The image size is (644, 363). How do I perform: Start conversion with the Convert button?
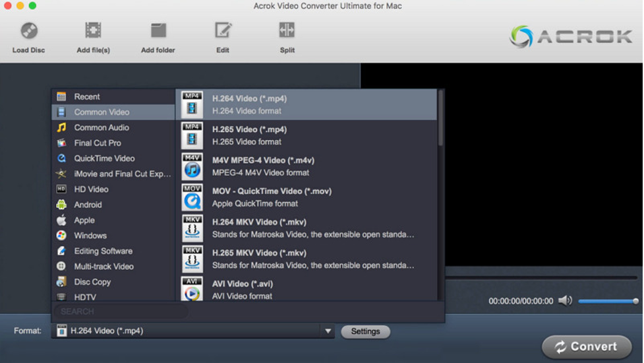(586, 346)
